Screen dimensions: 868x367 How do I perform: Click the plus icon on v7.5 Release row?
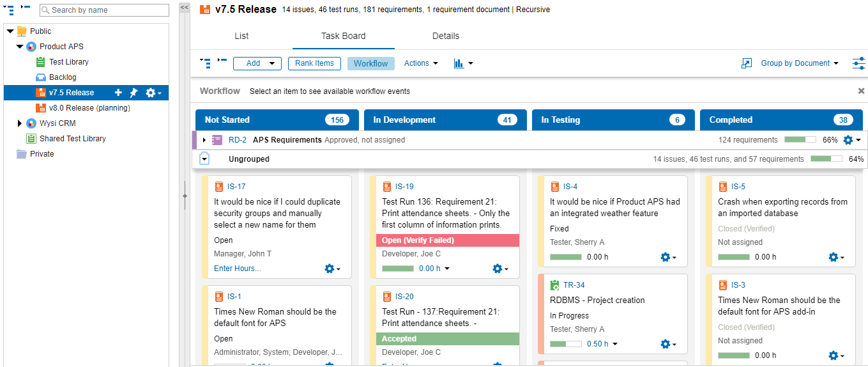[x=118, y=93]
